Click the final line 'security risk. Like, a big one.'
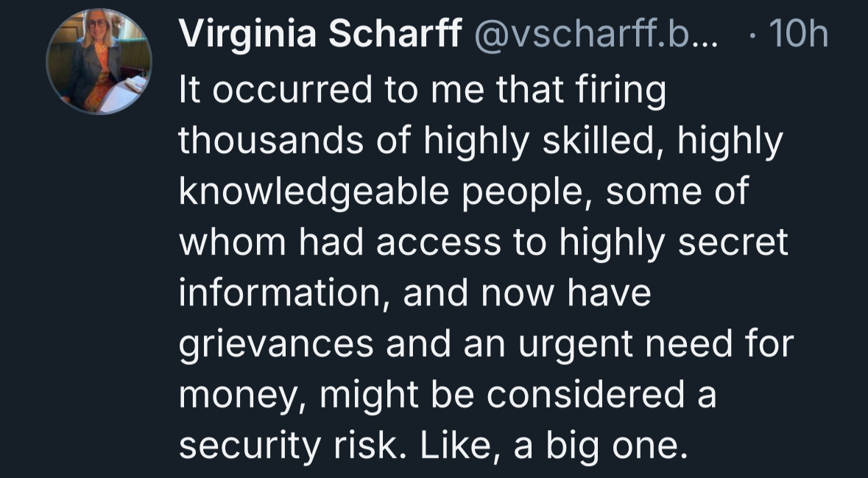The height and width of the screenshot is (478, 868). [434, 446]
